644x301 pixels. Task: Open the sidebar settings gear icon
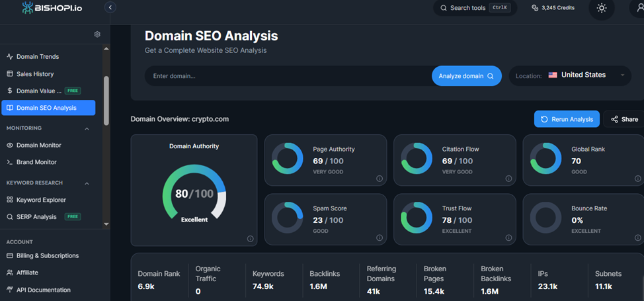tap(97, 34)
